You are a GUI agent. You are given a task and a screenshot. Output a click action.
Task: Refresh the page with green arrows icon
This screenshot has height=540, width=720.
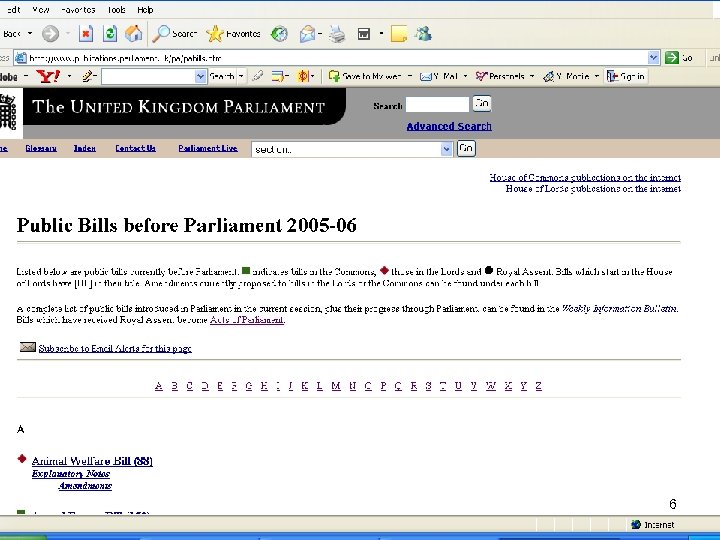pyautogui.click(x=110, y=34)
